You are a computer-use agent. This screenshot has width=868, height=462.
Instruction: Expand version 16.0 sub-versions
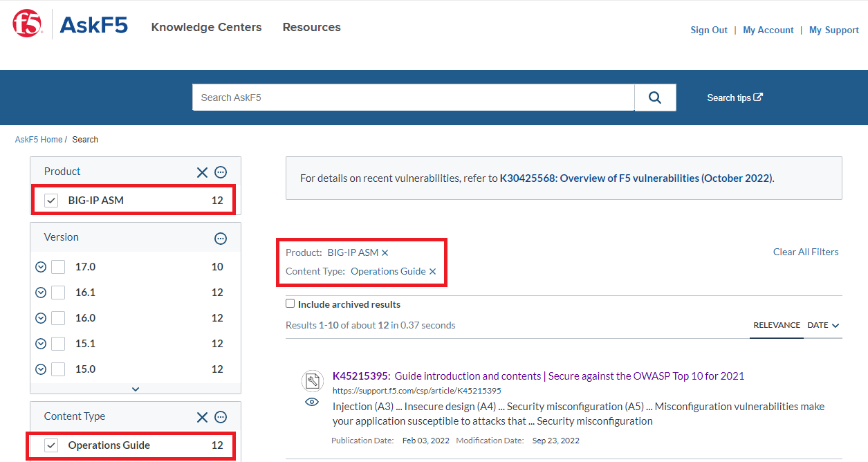[x=41, y=318]
